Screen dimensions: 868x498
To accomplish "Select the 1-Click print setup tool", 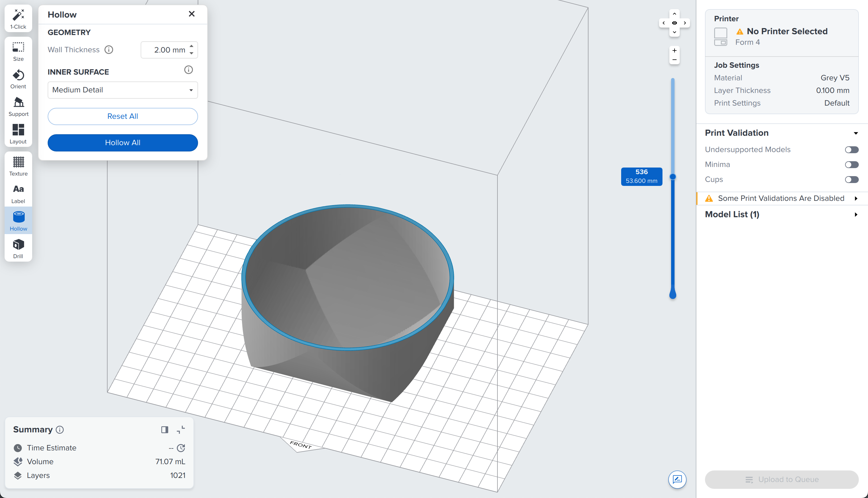I will coord(18,18).
